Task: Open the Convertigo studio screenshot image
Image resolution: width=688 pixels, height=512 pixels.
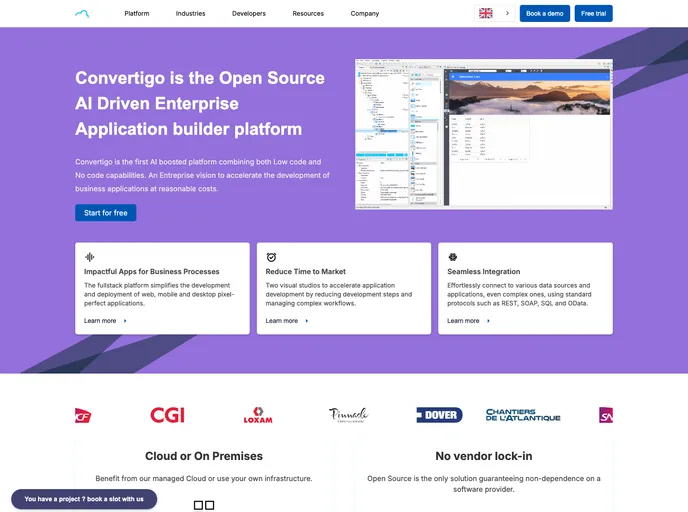Action: pos(484,134)
